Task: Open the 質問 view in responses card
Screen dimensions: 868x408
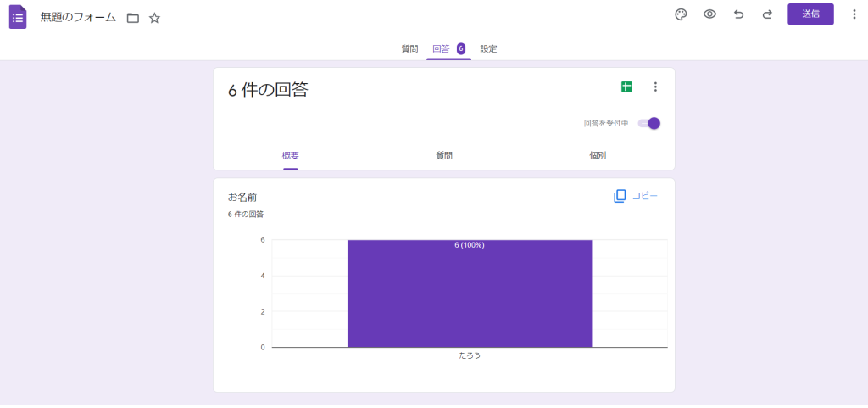Action: [x=444, y=156]
